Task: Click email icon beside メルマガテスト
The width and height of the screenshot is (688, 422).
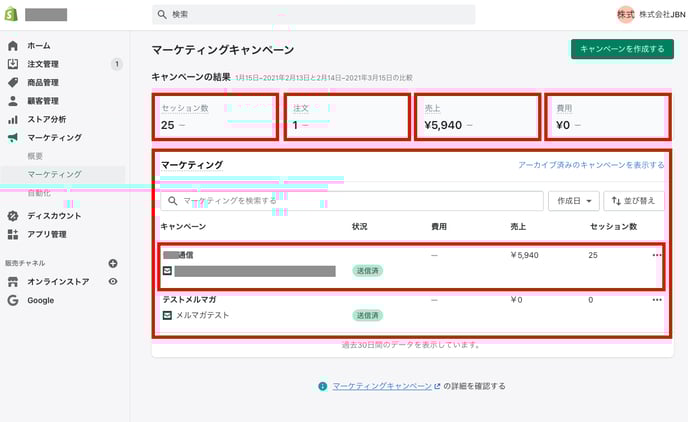Action: (167, 315)
